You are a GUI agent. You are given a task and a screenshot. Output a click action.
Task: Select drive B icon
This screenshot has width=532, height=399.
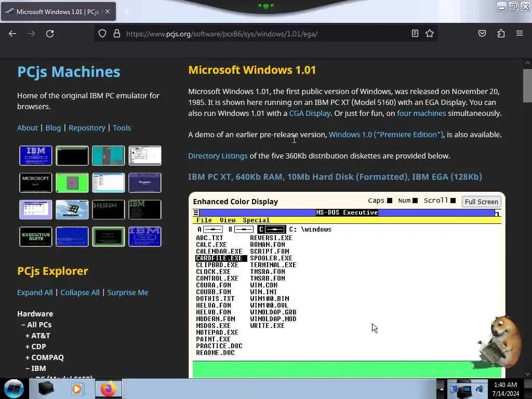[x=241, y=229]
